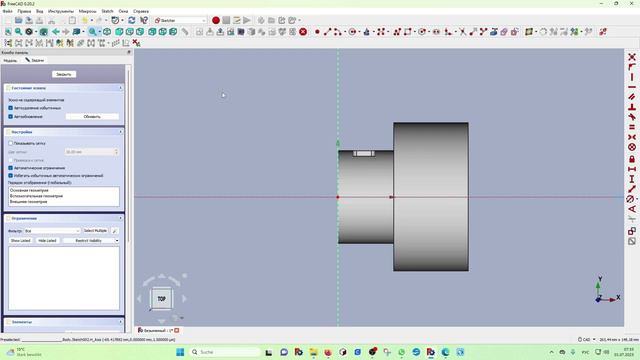The width and height of the screenshot is (640, 360).
Task: Click the Update button in solver panel
Action: pos(92,116)
